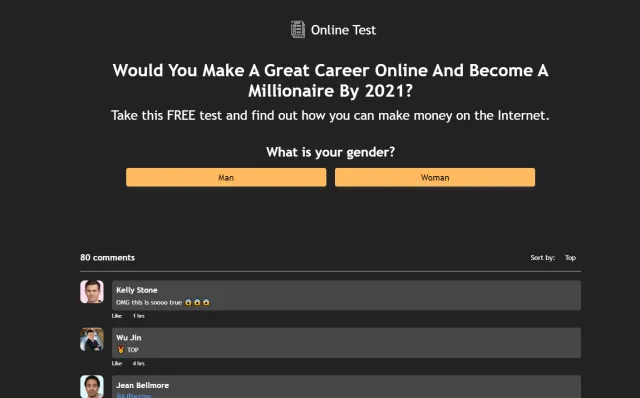The image size is (640, 398).
Task: Choose the Man gender button
Action: (x=226, y=177)
